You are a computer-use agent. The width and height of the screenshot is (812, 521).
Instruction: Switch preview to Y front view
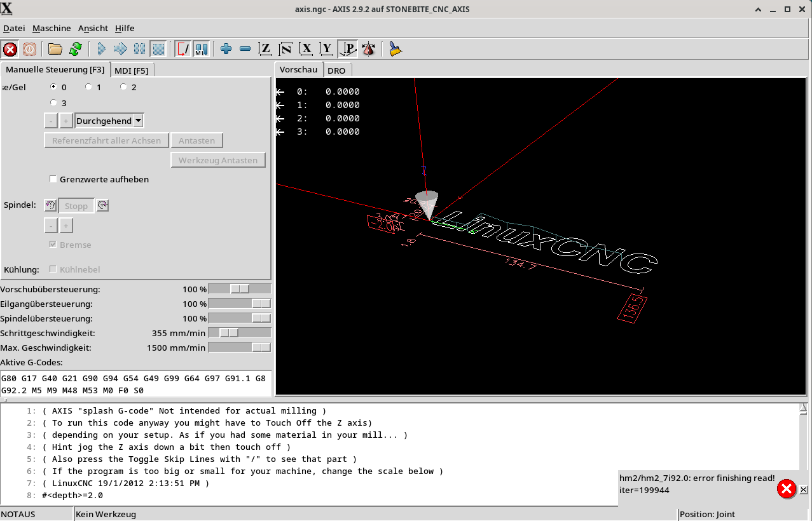(327, 49)
